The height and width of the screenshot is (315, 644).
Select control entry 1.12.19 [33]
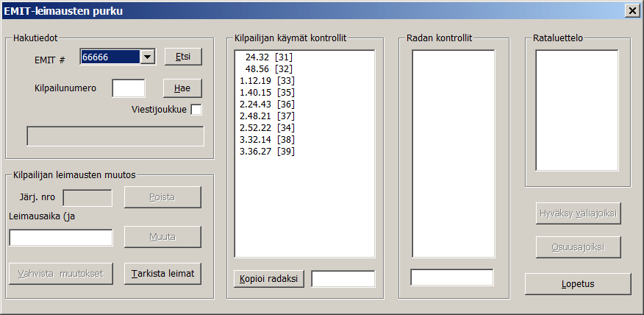(x=268, y=80)
